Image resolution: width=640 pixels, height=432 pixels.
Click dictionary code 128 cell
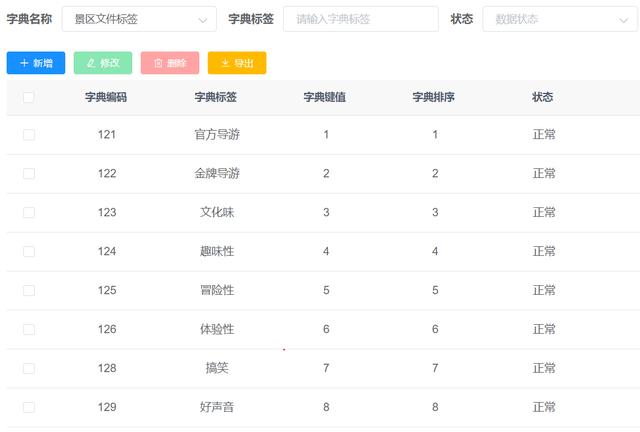(x=107, y=368)
